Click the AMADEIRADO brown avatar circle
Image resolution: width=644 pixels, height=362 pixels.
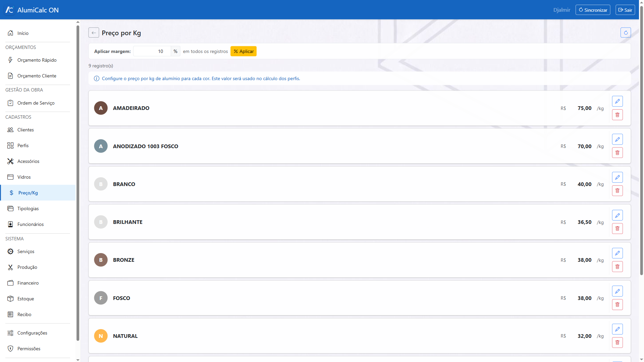click(101, 108)
